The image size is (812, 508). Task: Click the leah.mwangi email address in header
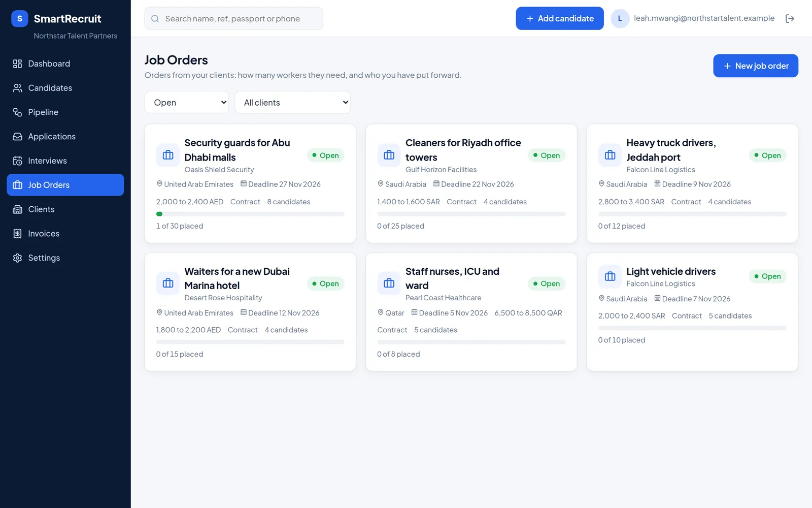[x=704, y=18]
